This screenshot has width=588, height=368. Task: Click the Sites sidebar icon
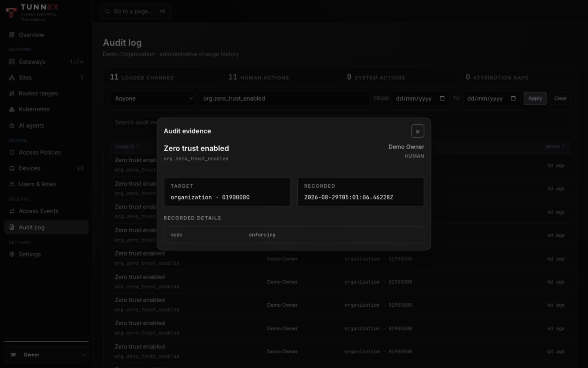tap(12, 77)
